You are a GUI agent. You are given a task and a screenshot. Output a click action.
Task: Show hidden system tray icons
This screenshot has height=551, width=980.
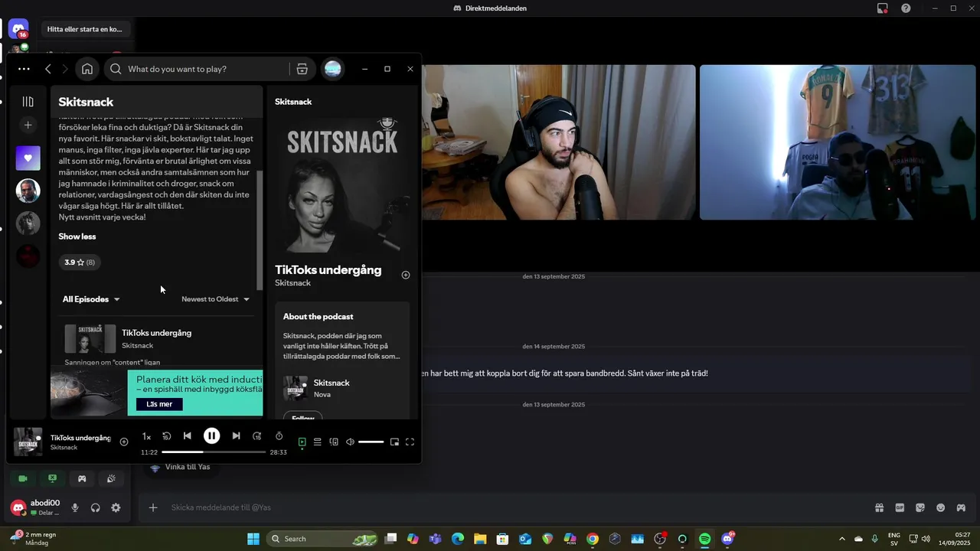842,539
